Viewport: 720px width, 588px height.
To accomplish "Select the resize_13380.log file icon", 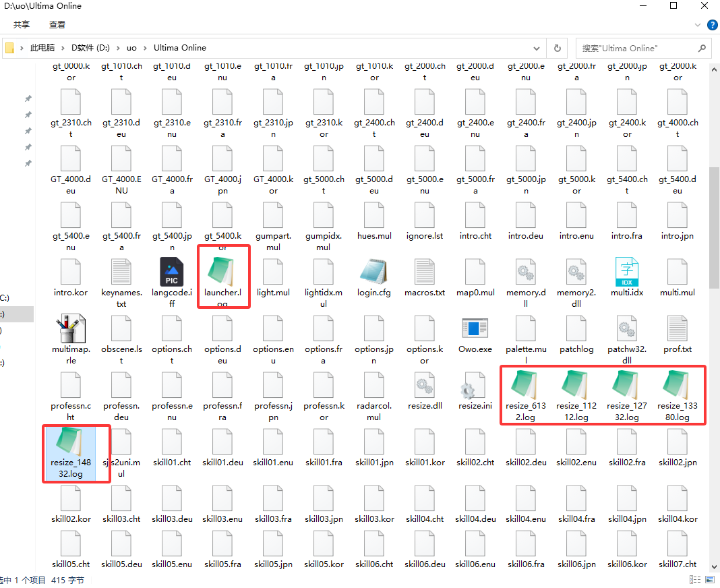I will 678,384.
